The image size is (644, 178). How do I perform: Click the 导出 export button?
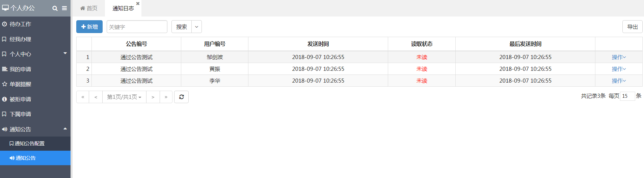(632, 27)
